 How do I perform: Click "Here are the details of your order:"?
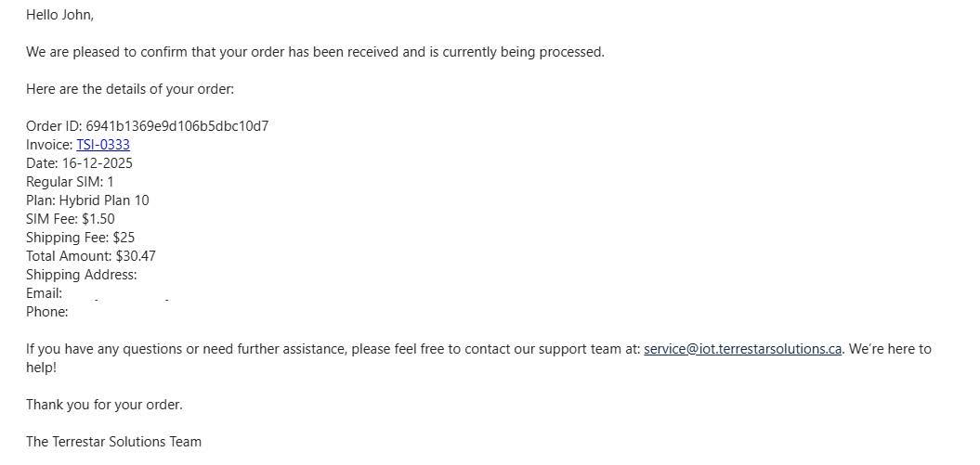click(x=130, y=89)
